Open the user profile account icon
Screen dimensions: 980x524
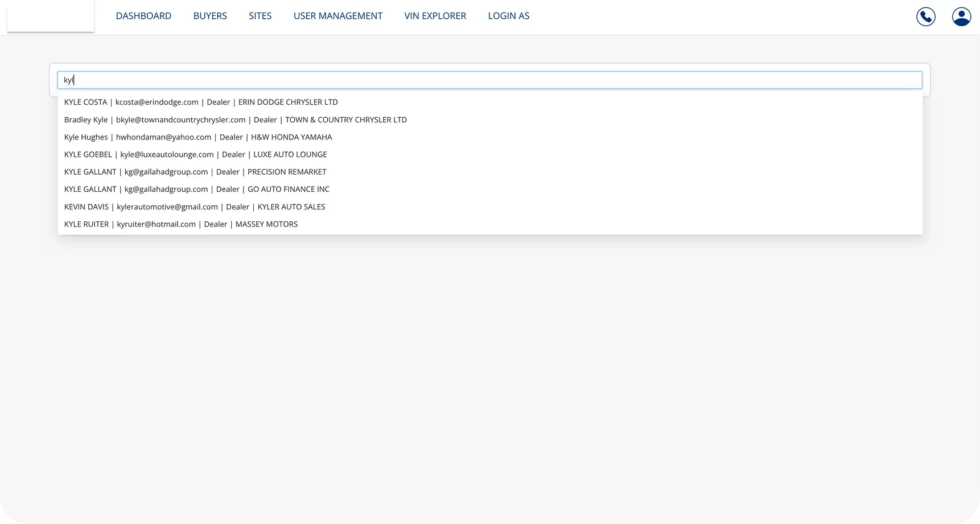(x=961, y=16)
